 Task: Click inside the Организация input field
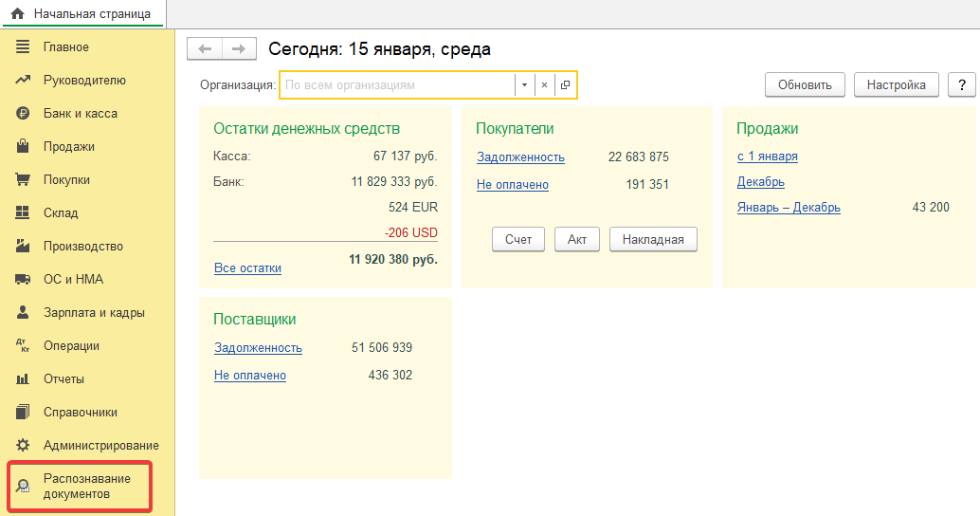click(x=396, y=85)
